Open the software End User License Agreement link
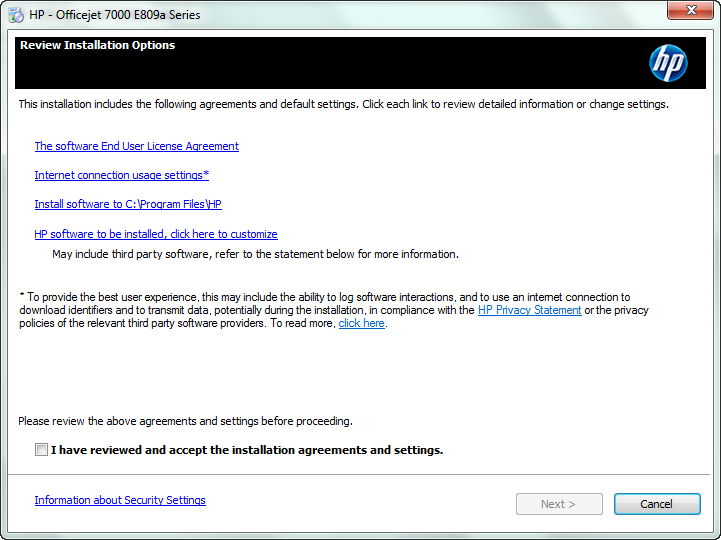This screenshot has height=540, width=721. click(x=137, y=146)
